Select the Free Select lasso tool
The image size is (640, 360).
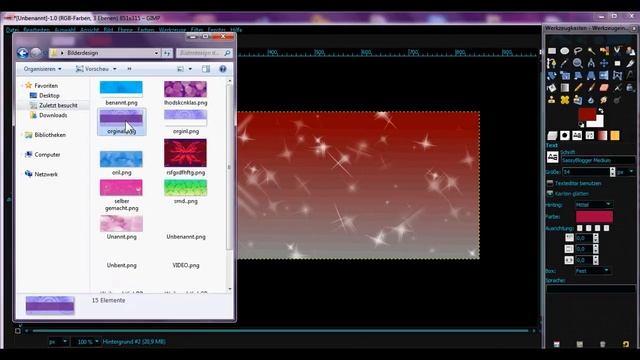(578, 51)
